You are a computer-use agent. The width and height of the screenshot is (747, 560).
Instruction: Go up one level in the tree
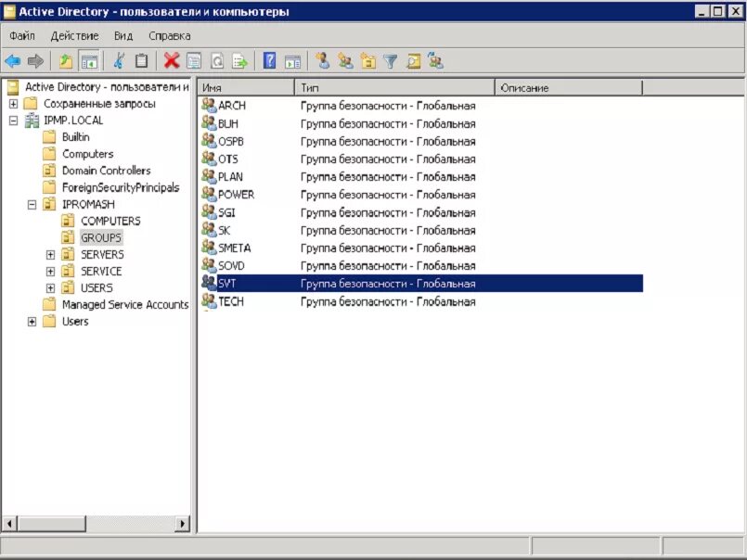pos(66,61)
